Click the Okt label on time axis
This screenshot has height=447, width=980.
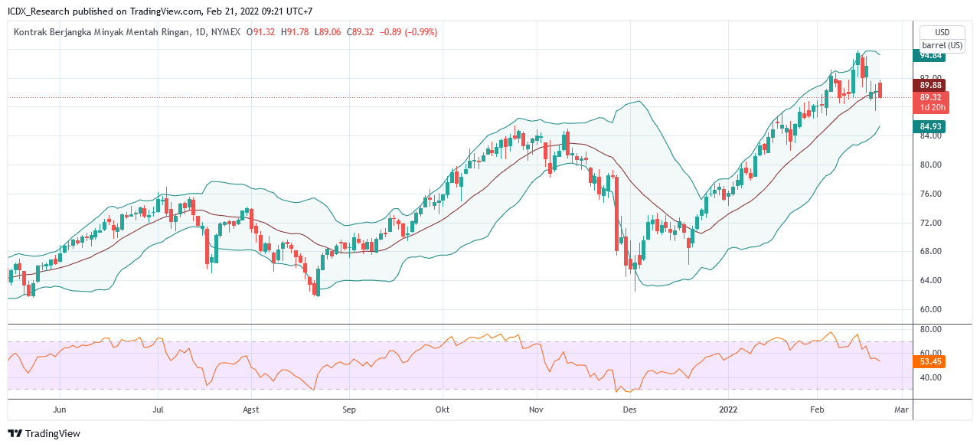(443, 409)
